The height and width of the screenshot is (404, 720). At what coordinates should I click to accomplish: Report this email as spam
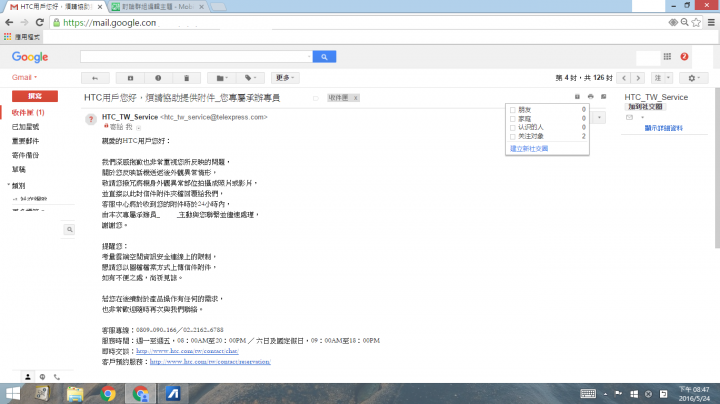[158, 78]
